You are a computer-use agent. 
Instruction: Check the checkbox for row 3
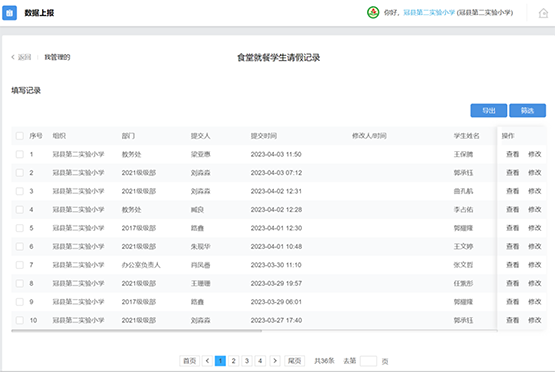pos(20,191)
